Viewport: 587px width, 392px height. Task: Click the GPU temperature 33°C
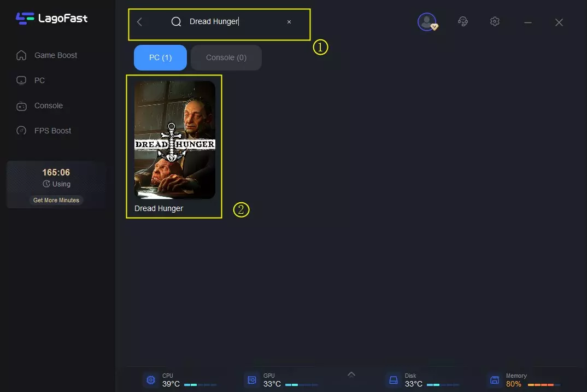pyautogui.click(x=272, y=384)
